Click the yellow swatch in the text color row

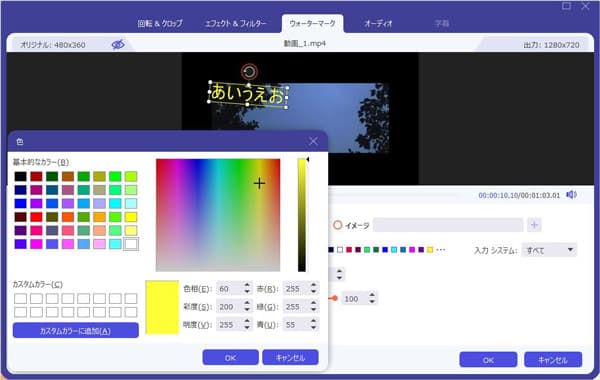pos(430,250)
